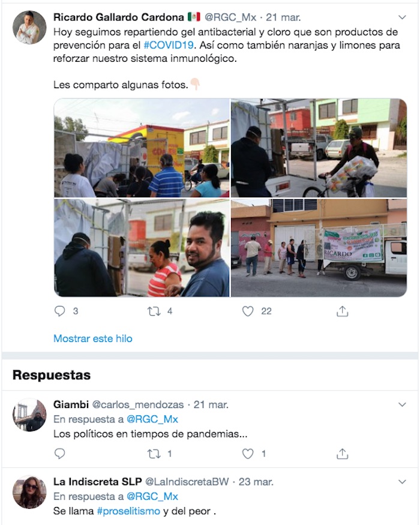
Task: Open the @RGC_Mx mention in Giambi's reply
Action: click(x=152, y=419)
